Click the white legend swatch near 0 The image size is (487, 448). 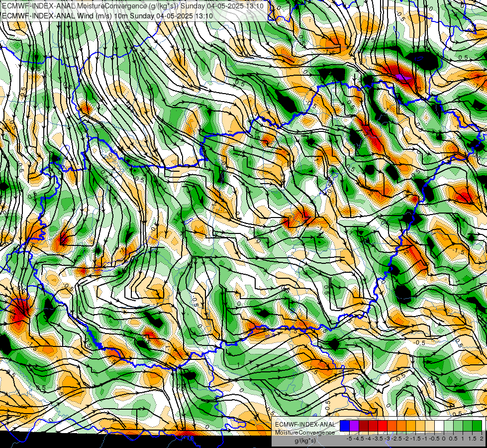click(x=439, y=426)
